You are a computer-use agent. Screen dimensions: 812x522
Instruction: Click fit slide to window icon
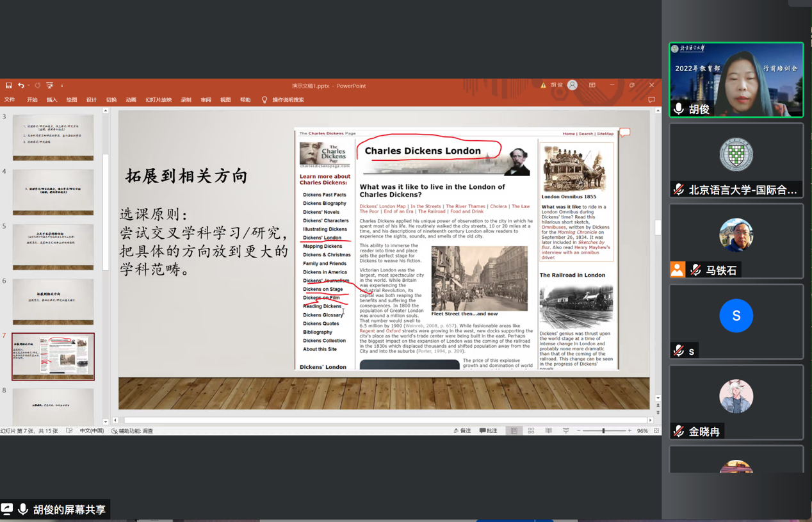coord(656,431)
